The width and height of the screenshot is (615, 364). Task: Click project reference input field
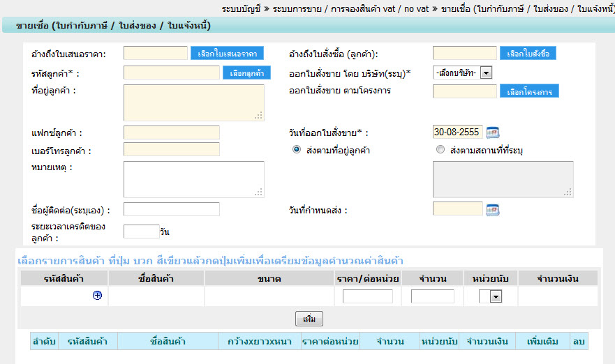coord(465,91)
